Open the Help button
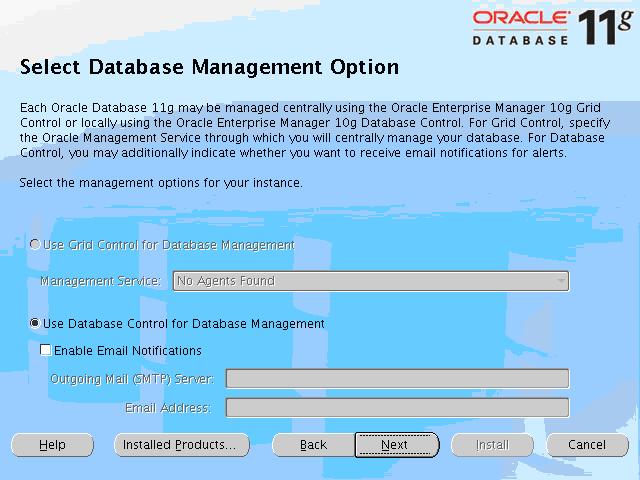Viewport: 640px width, 480px height. pyautogui.click(x=52, y=444)
